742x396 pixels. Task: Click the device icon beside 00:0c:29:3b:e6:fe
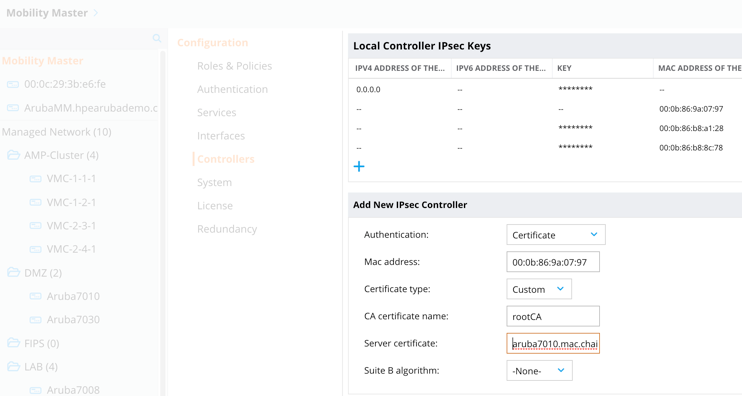click(x=13, y=84)
